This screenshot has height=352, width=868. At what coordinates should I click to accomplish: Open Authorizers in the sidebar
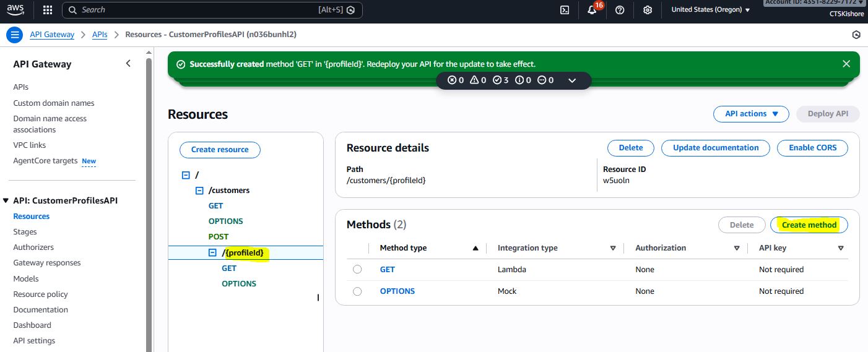pos(33,247)
